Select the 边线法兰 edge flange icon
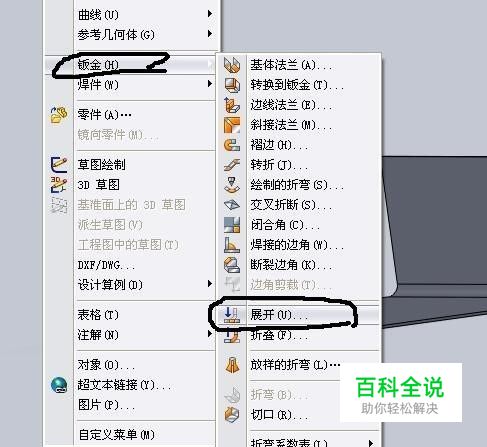 point(232,105)
